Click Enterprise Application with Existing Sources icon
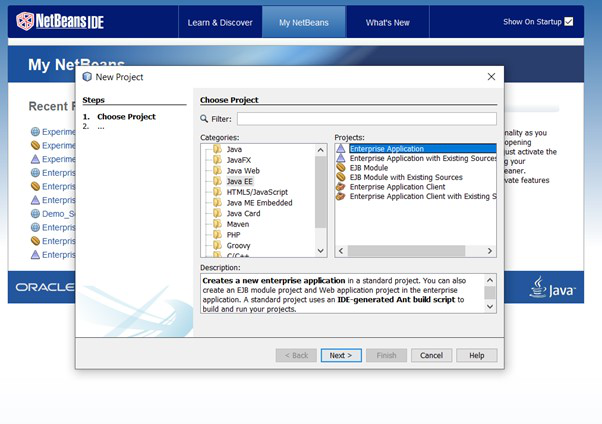The width and height of the screenshot is (602, 424). 341,158
